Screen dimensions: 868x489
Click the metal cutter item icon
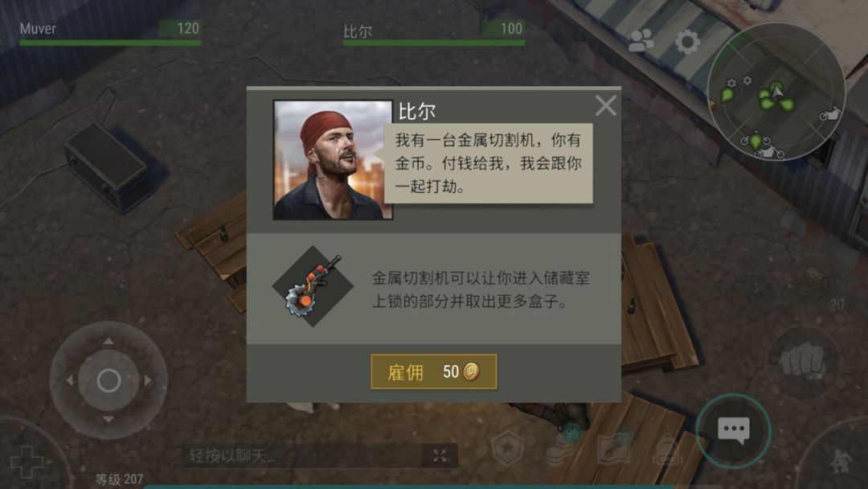313,286
